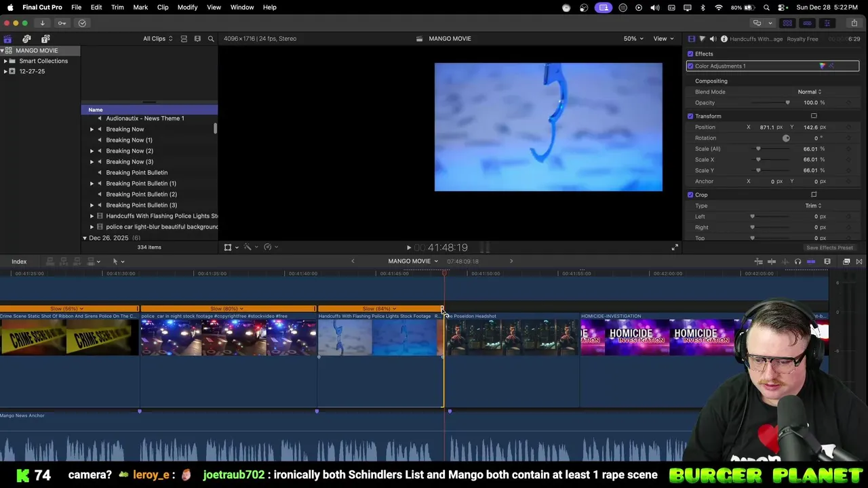The height and width of the screenshot is (488, 868).
Task: Open the viewer View dropdown
Action: tap(663, 39)
